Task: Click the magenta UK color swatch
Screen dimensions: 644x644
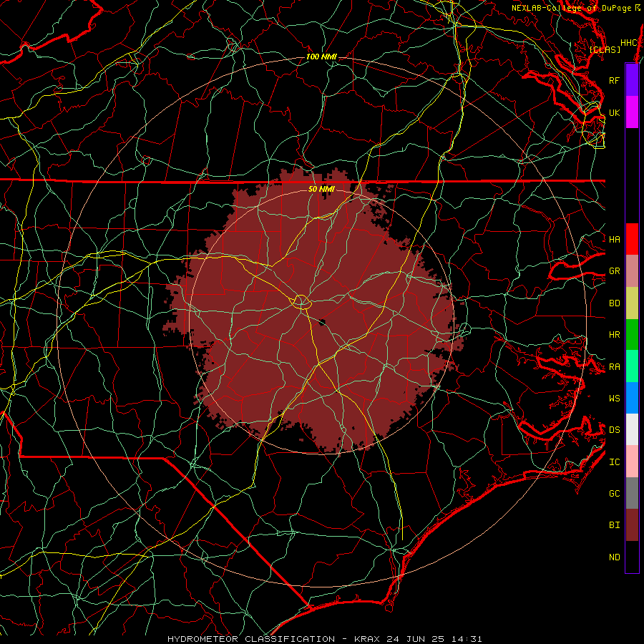Action: 632,112
